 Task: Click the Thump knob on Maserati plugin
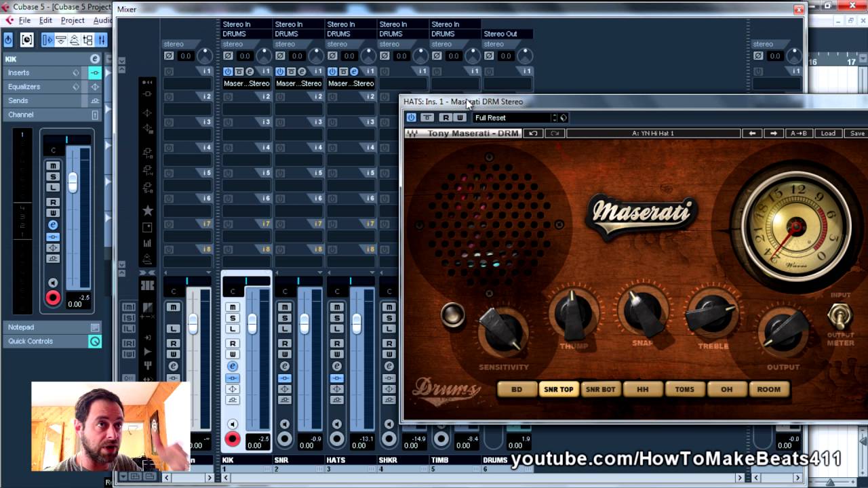click(574, 313)
